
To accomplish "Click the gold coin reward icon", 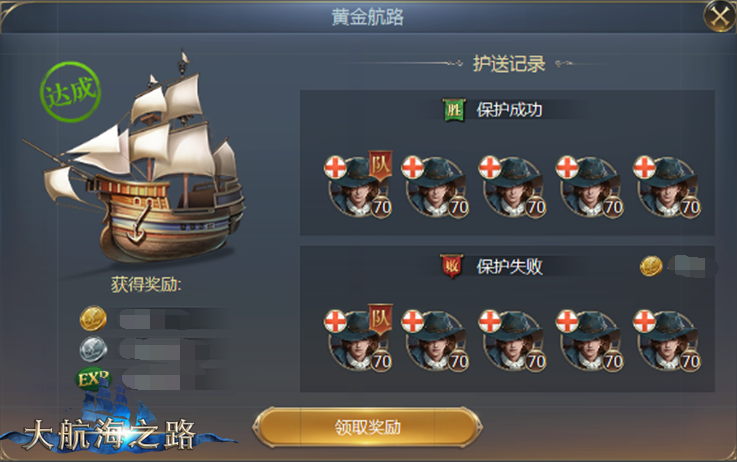I will click(x=94, y=318).
